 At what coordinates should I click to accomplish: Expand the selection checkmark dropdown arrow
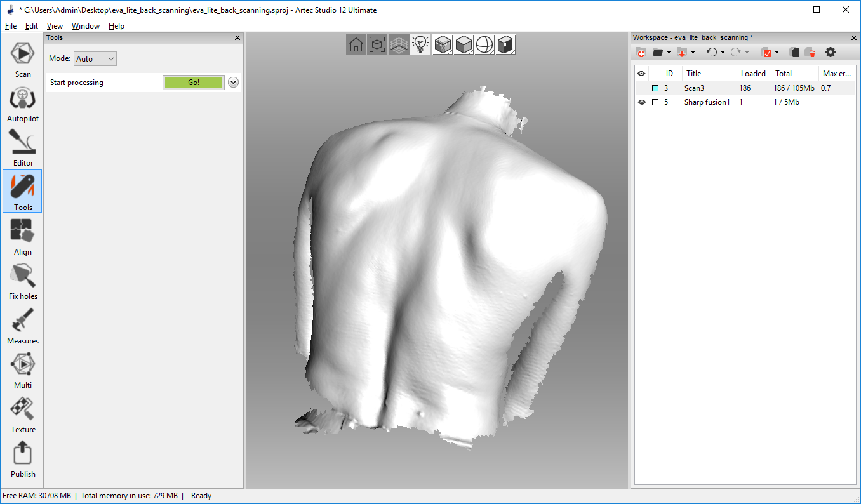[777, 53]
